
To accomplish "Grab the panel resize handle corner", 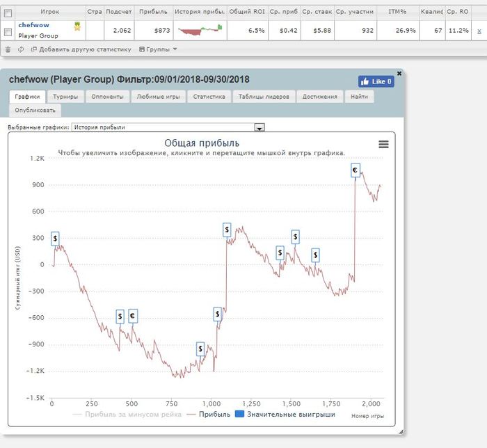I will [401, 431].
